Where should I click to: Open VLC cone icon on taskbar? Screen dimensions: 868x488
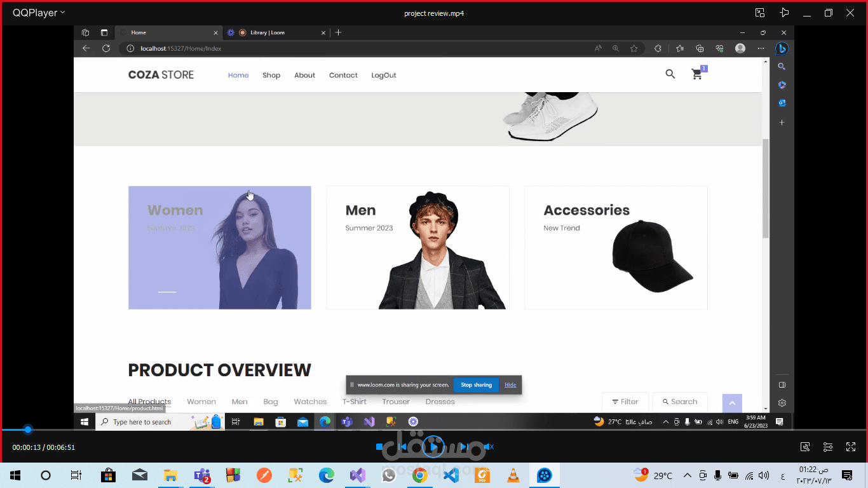pos(513,475)
